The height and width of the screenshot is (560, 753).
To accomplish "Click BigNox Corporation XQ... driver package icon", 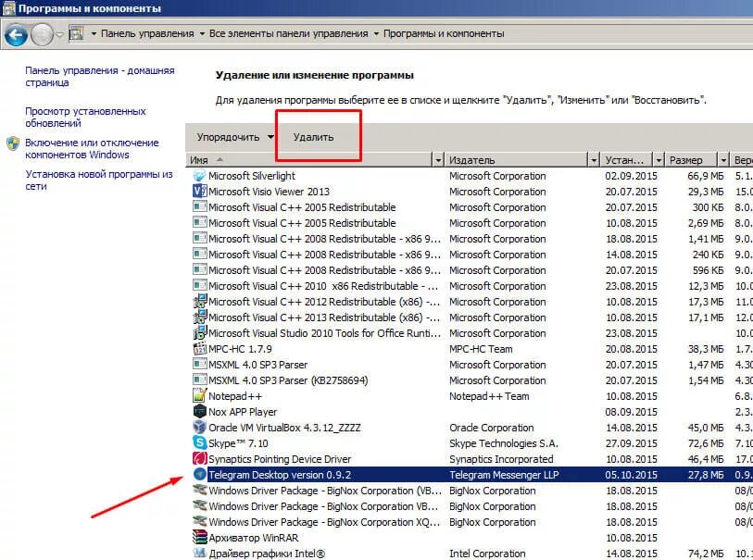I will pyautogui.click(x=199, y=522).
